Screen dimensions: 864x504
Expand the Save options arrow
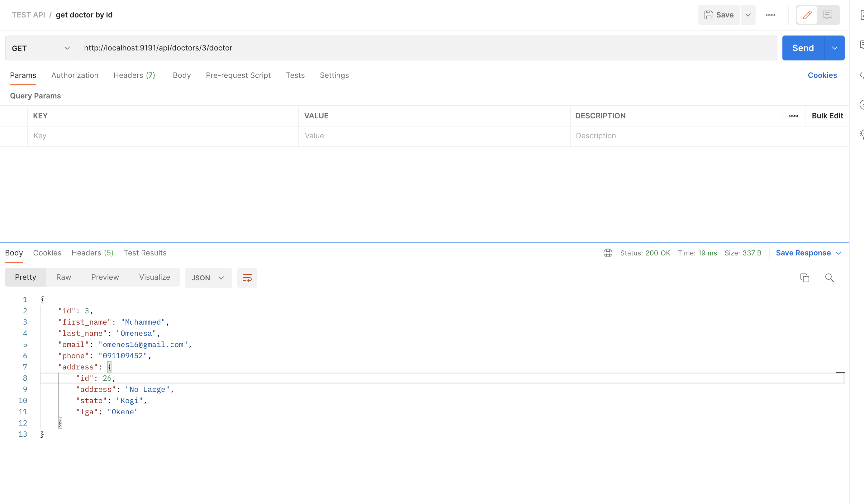point(748,15)
